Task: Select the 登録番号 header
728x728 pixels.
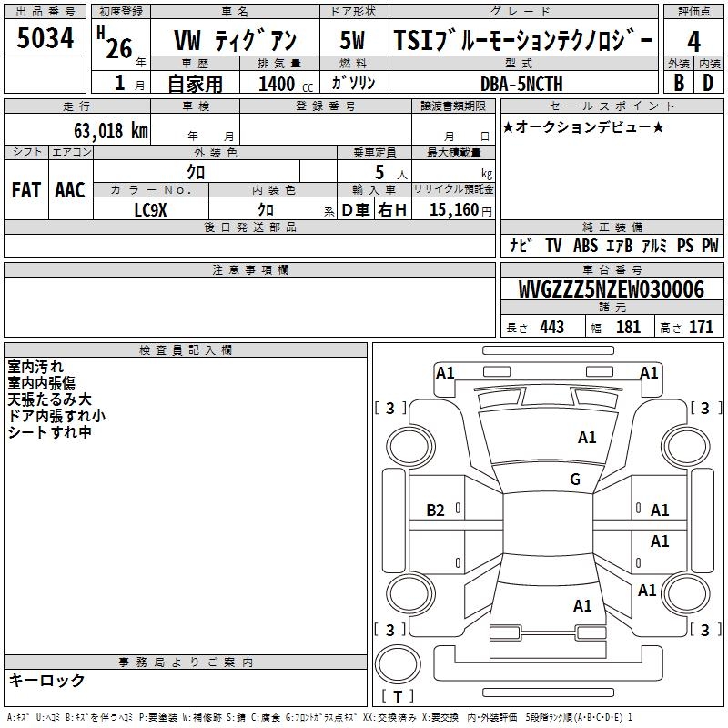Action: click(326, 106)
